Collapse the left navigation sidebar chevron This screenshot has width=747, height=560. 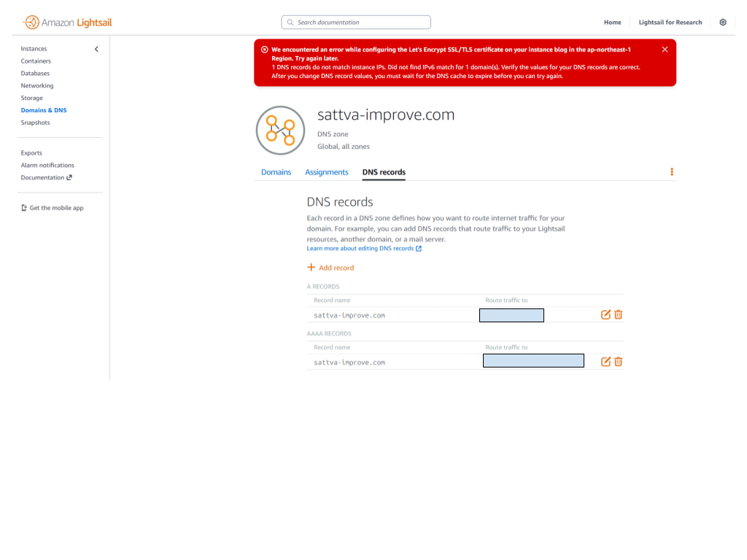(96, 49)
